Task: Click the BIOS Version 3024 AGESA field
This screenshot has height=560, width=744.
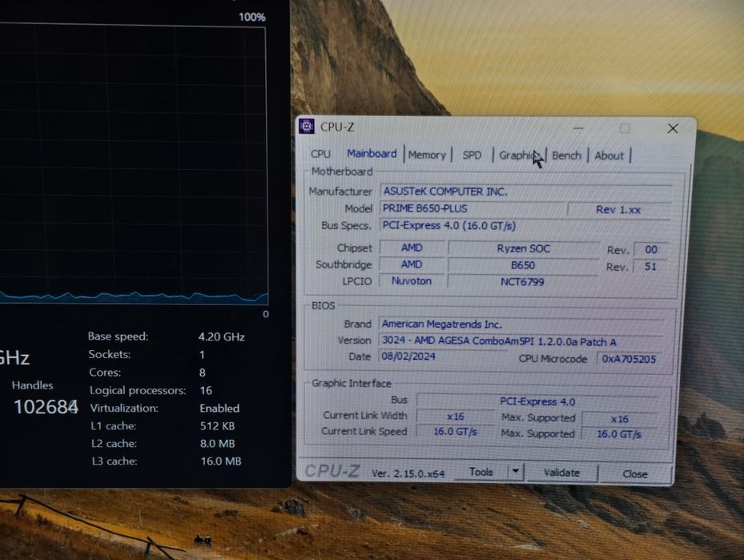Action: (x=522, y=340)
